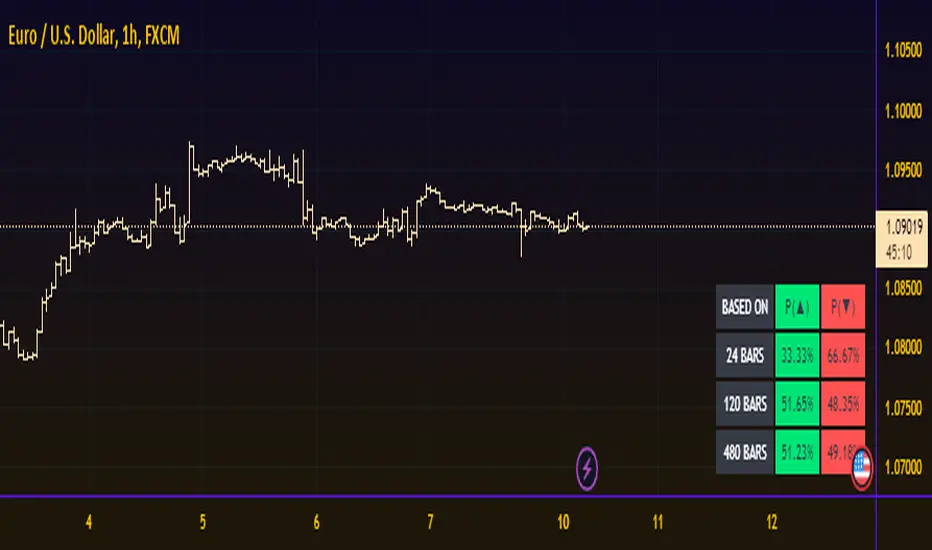Image resolution: width=932 pixels, height=550 pixels.
Task: Click date label 5 on time axis
Action: [x=203, y=522]
